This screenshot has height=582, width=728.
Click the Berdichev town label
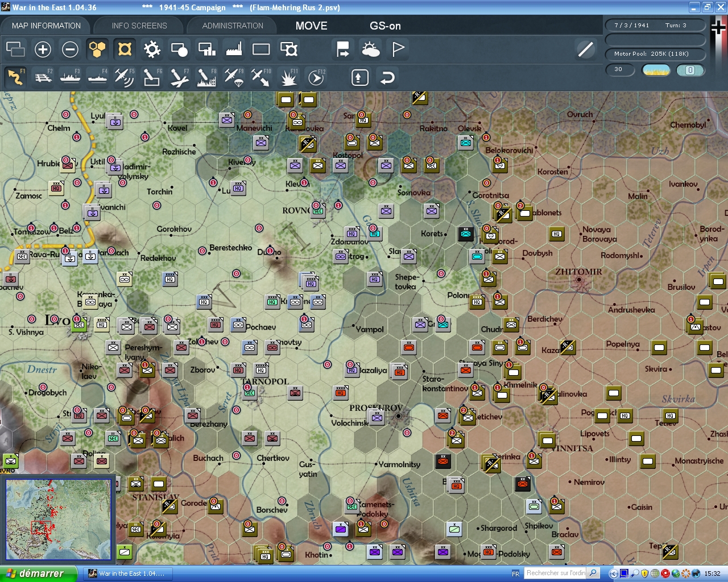click(x=545, y=319)
